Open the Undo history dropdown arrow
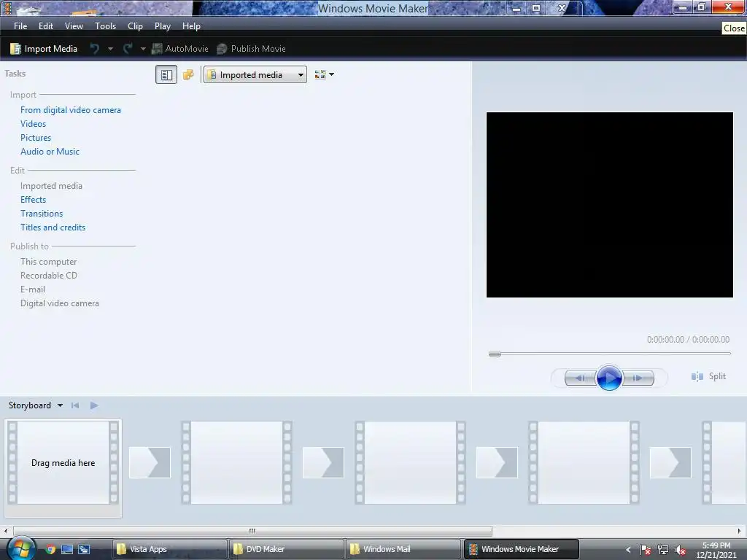Screen dimensions: 747x560 click(111, 49)
